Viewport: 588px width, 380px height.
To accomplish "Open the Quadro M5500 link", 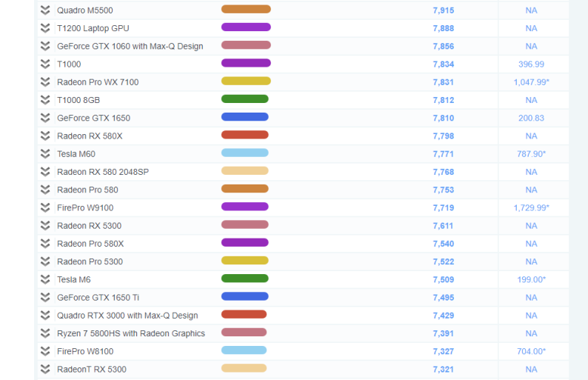I will (x=84, y=10).
